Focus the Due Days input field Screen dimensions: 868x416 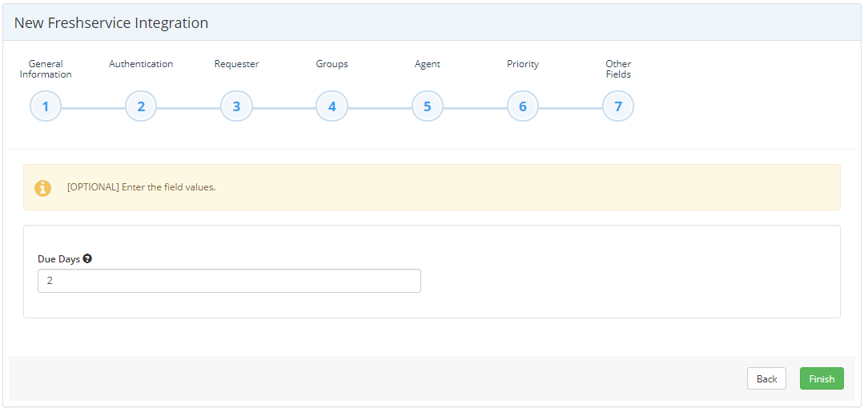pos(229,281)
